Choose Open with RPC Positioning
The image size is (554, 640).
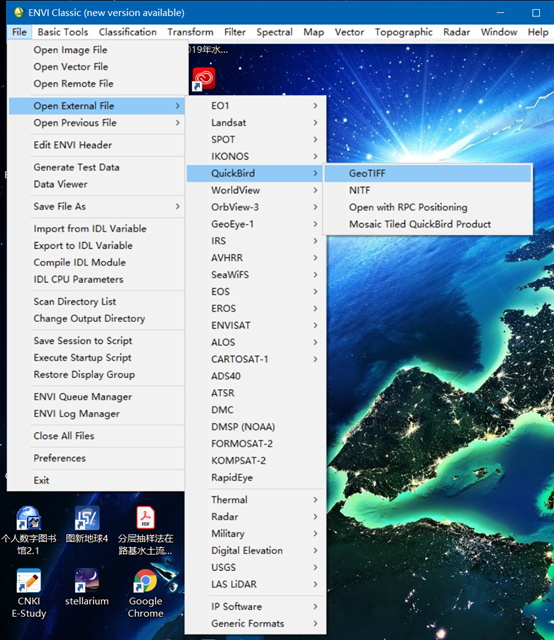tap(428, 207)
